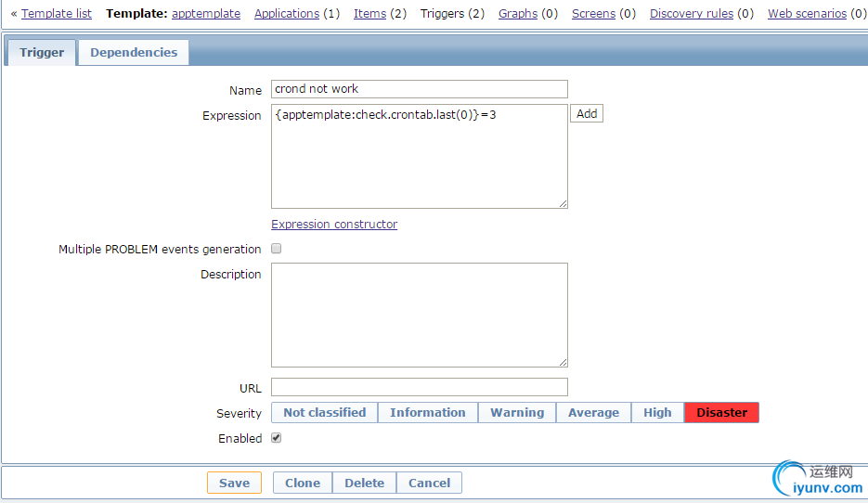Select the Trigger tab
Image resolution: width=868 pixels, height=503 pixels.
[x=42, y=53]
